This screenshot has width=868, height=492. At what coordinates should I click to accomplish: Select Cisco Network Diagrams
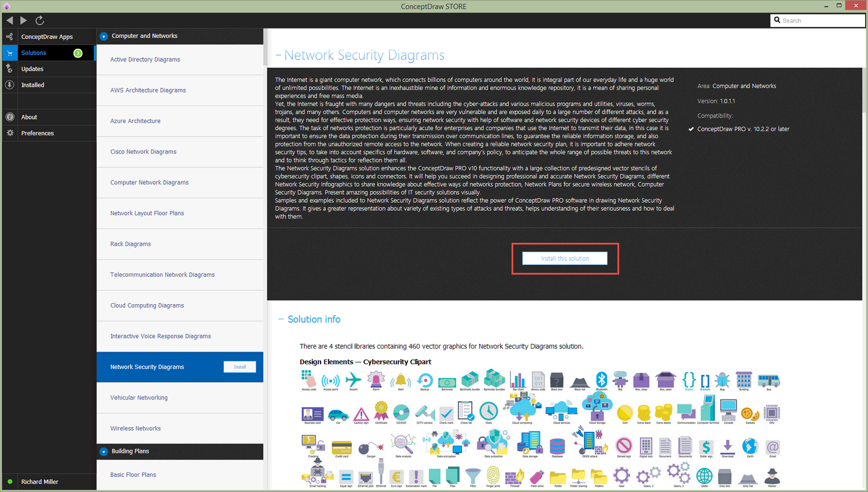[180, 151]
